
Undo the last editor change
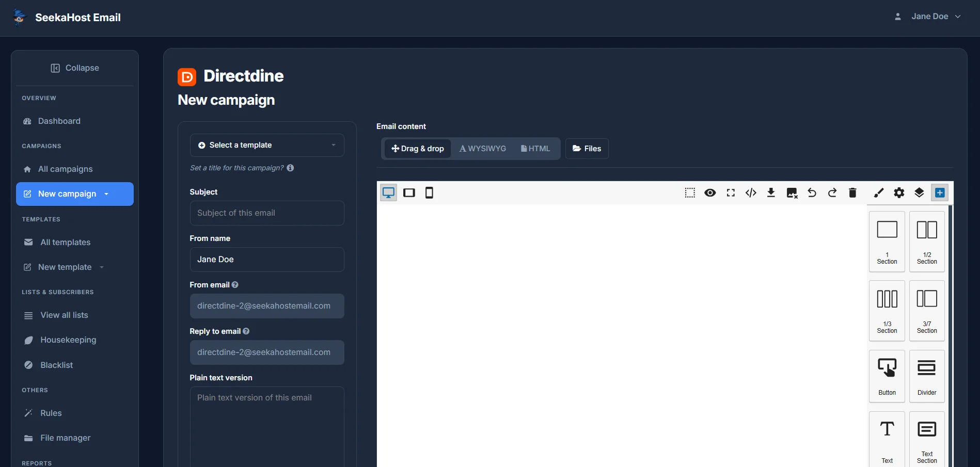(x=812, y=193)
